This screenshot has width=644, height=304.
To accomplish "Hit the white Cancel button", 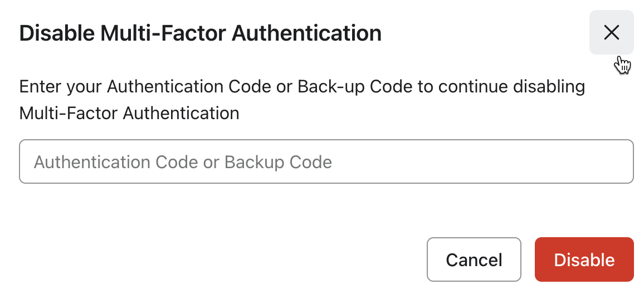I will tap(474, 259).
